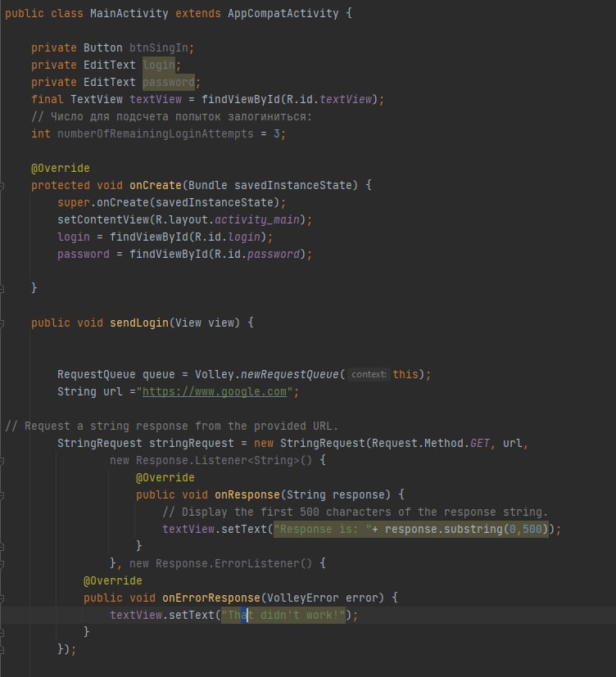
Task: Collapse the sendLogin method fold marker
Action: click(x=2, y=323)
